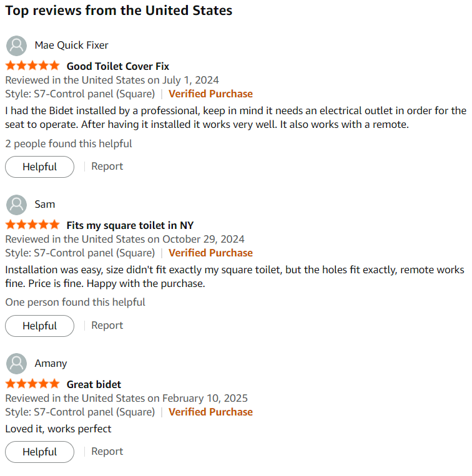Mark Amany's review as Helpful
The height and width of the screenshot is (476, 472).
[39, 452]
